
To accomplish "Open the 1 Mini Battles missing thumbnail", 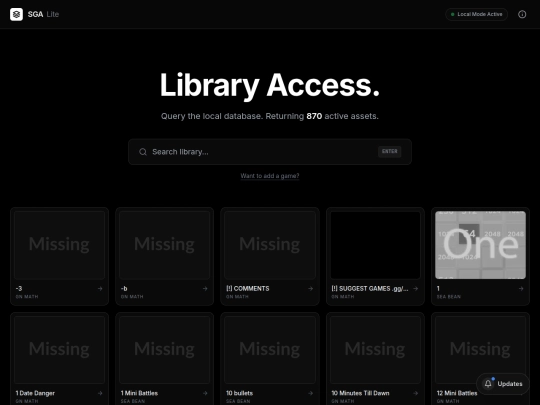I will tap(164, 350).
